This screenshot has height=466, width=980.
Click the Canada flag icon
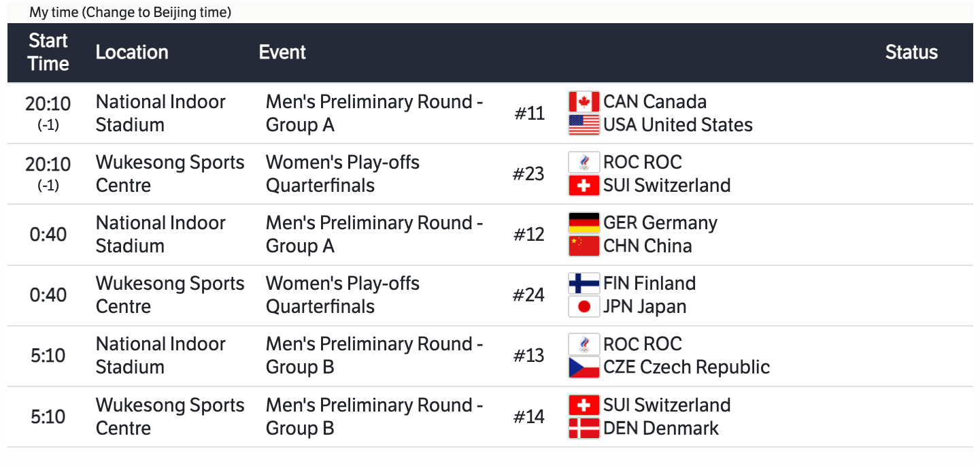coord(584,102)
